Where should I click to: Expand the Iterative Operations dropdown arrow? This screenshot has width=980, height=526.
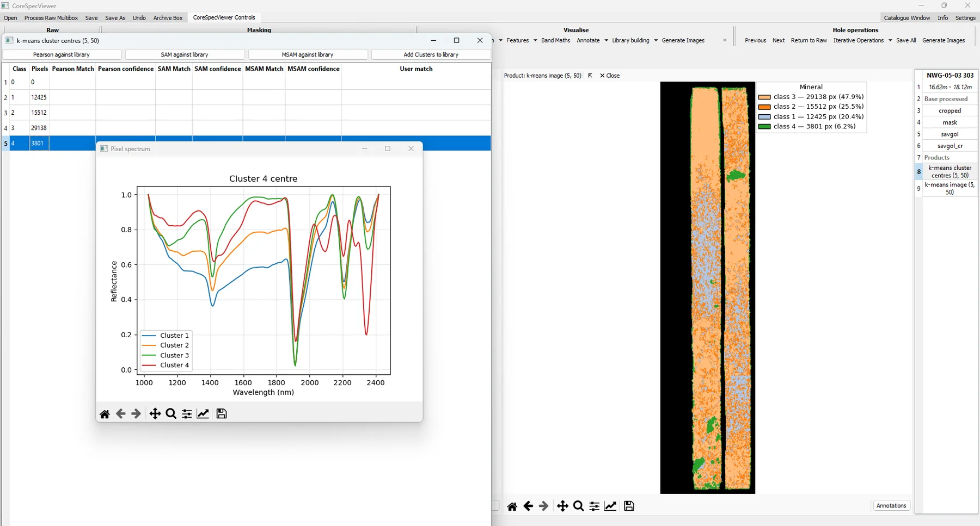[890, 40]
